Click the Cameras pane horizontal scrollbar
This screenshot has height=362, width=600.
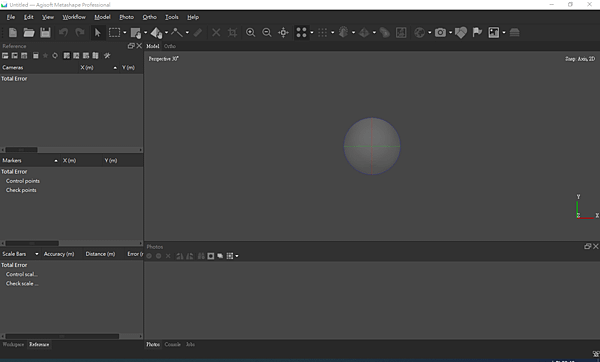72,150
